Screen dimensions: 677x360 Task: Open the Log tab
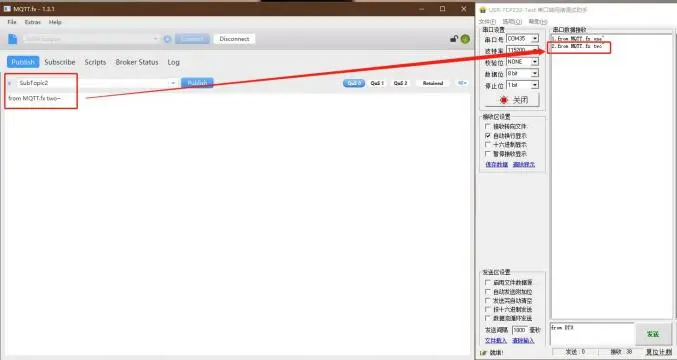[x=174, y=62]
